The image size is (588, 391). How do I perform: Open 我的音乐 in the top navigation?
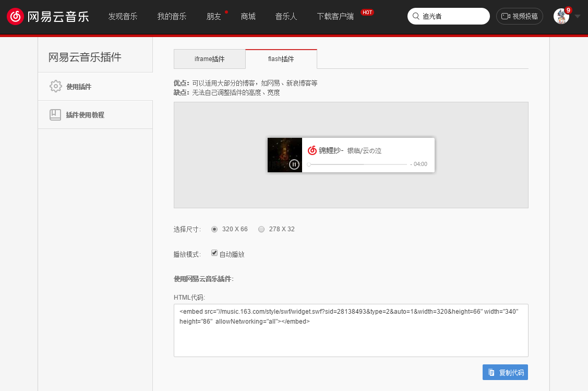172,16
